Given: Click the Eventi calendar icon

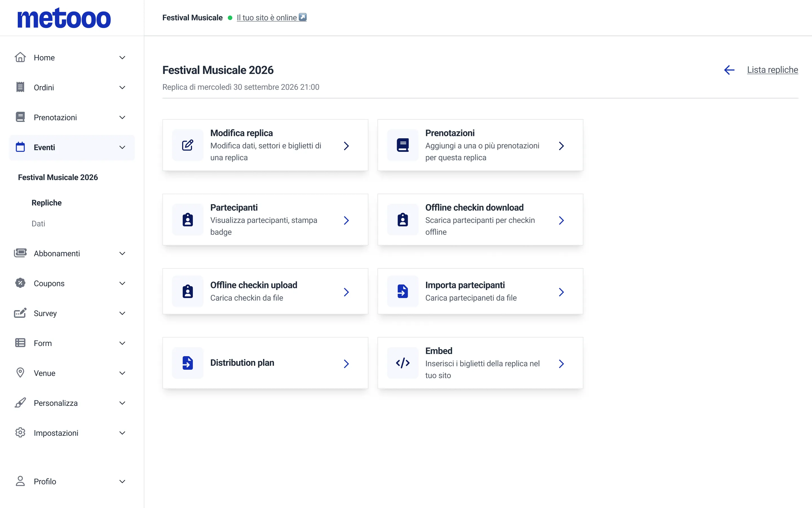Looking at the screenshot, I should tap(20, 147).
